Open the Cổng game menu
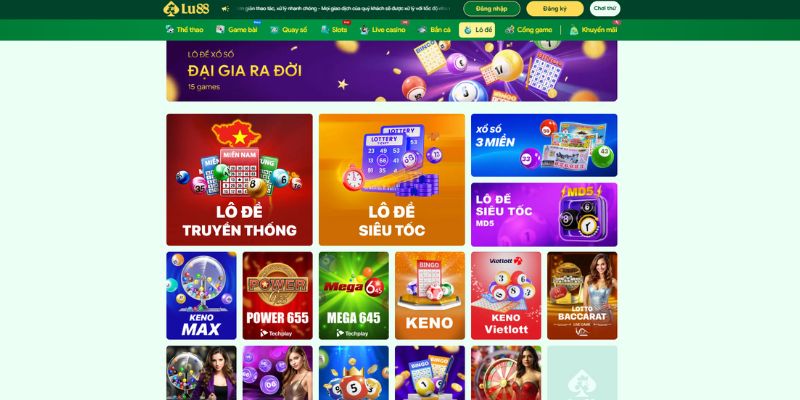The height and width of the screenshot is (400, 800). [529, 30]
